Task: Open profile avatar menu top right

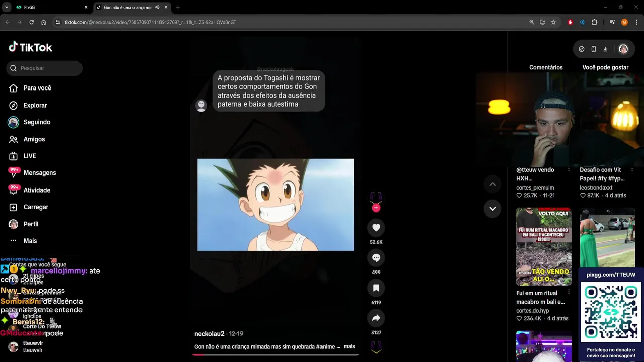Action: tap(623, 49)
